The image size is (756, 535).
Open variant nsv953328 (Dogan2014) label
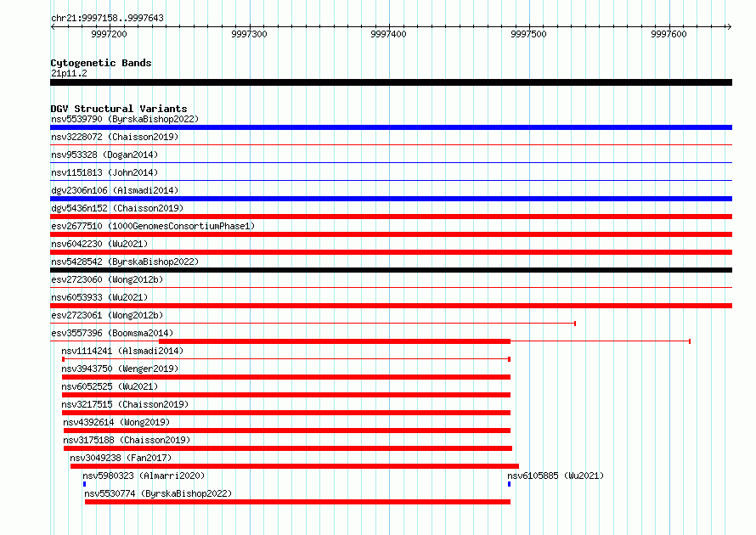(x=104, y=155)
